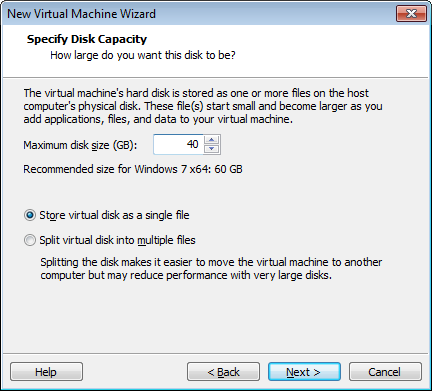Click into the Maximum disk size field

coord(178,144)
